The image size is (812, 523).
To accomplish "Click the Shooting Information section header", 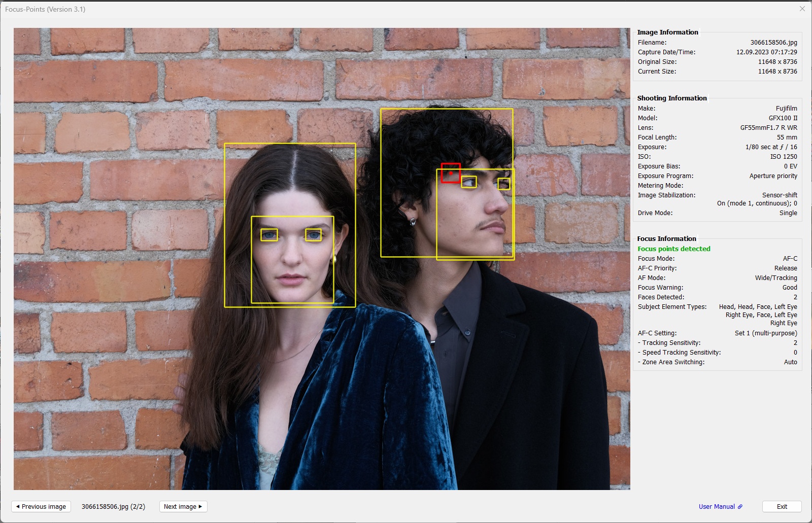I will point(671,98).
